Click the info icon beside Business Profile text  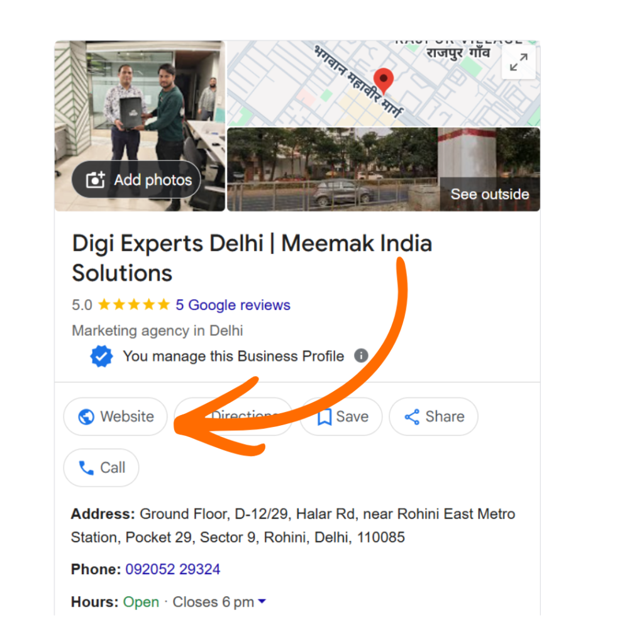pos(361,356)
